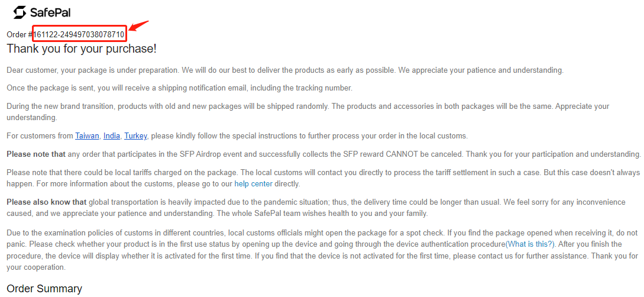Screen dimensions: 644x297
Task: Click the "Order #" label
Action: (x=19, y=35)
